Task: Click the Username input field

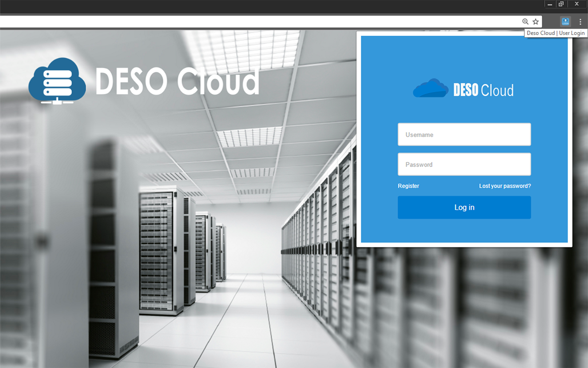Action: [464, 134]
